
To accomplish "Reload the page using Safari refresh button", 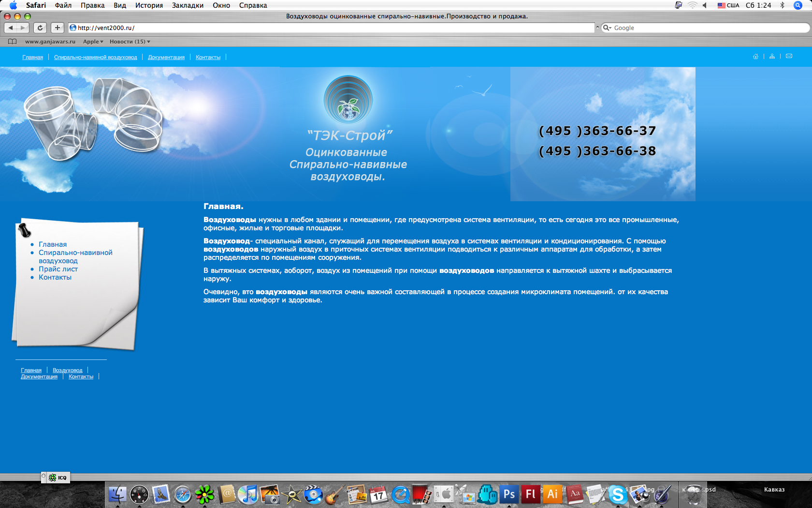I will [x=40, y=28].
